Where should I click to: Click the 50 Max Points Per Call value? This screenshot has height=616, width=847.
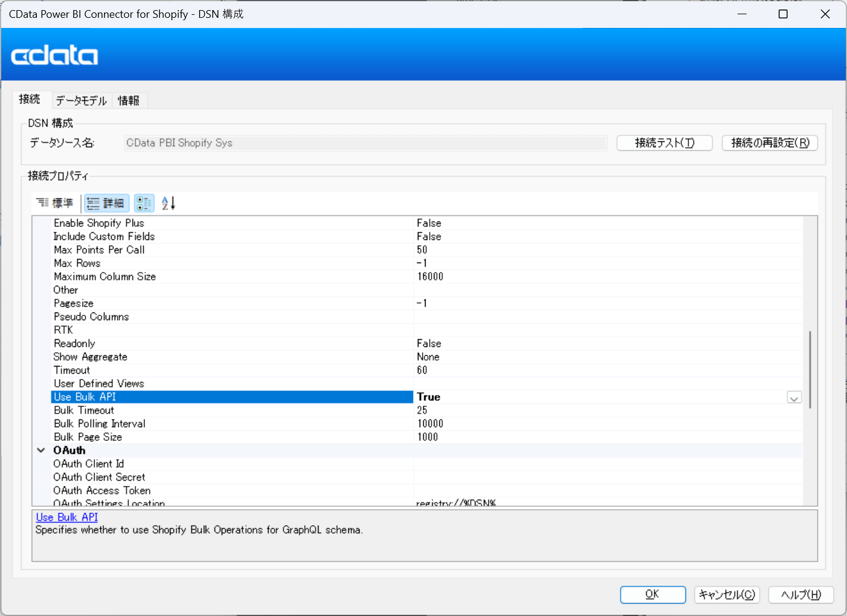coord(422,250)
